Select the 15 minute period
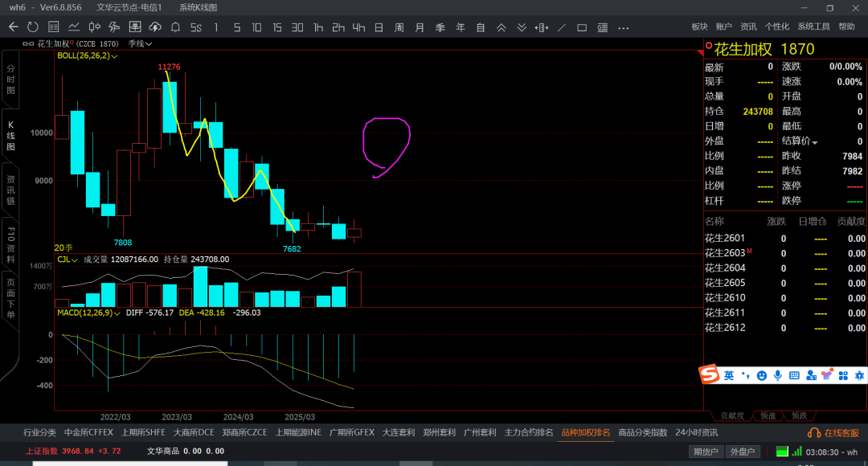Viewport: 868px width, 466px height. tap(276, 27)
